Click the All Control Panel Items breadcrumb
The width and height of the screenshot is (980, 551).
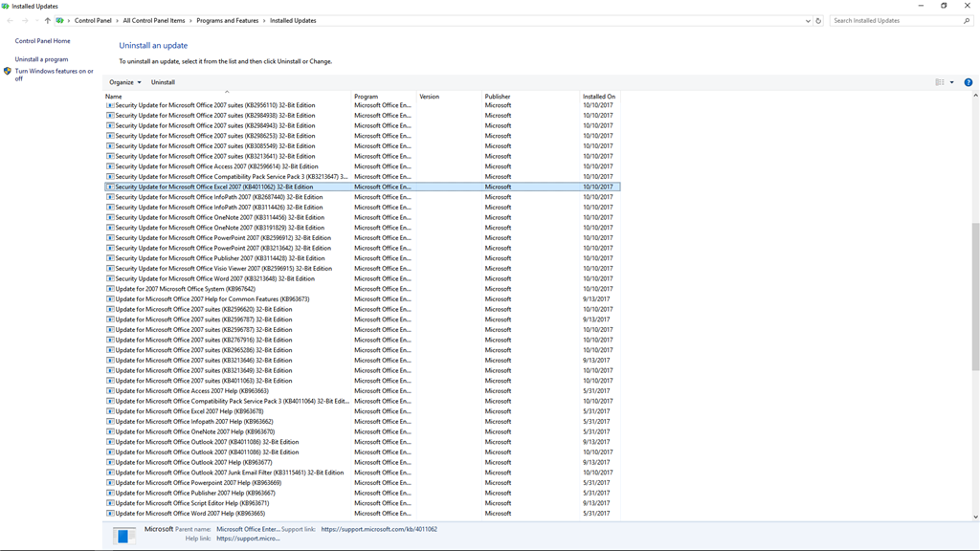click(154, 21)
